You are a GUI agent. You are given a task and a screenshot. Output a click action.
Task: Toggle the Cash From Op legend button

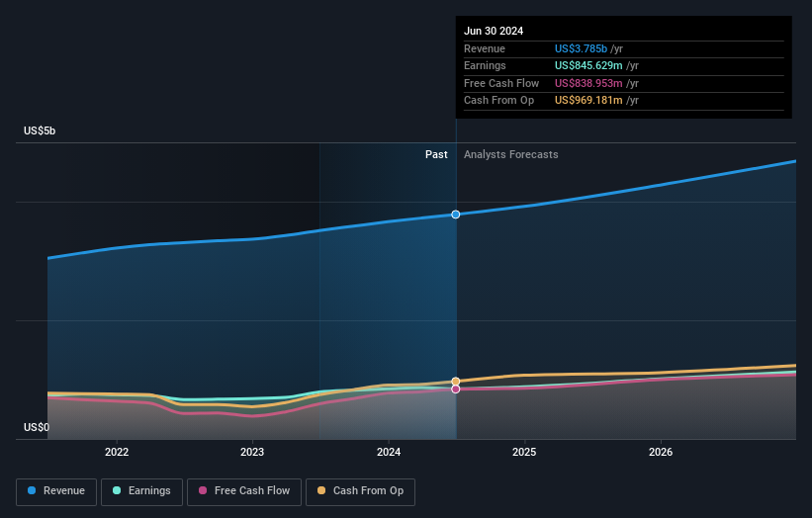pyautogui.click(x=360, y=491)
